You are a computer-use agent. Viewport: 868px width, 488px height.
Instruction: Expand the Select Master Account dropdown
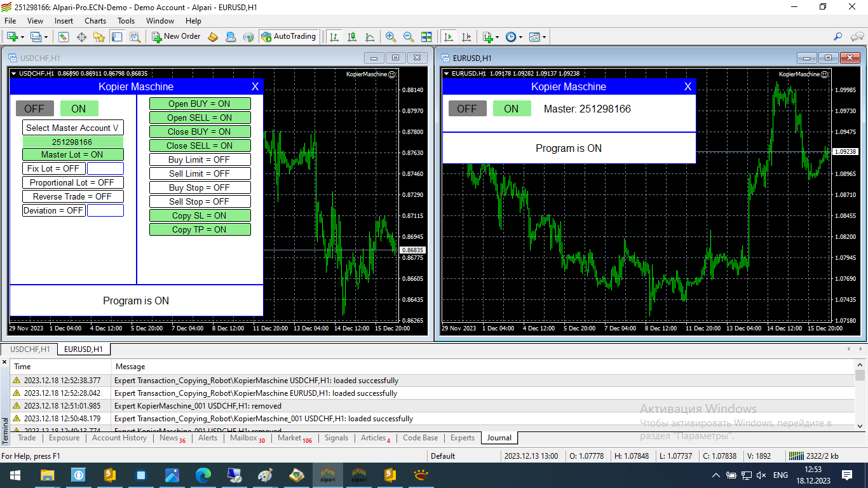(72, 128)
